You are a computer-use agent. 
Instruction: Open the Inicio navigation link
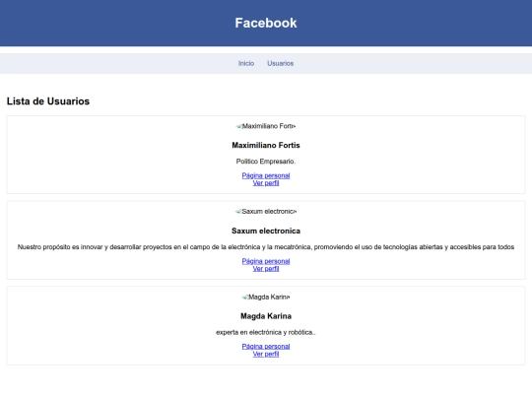coord(246,63)
